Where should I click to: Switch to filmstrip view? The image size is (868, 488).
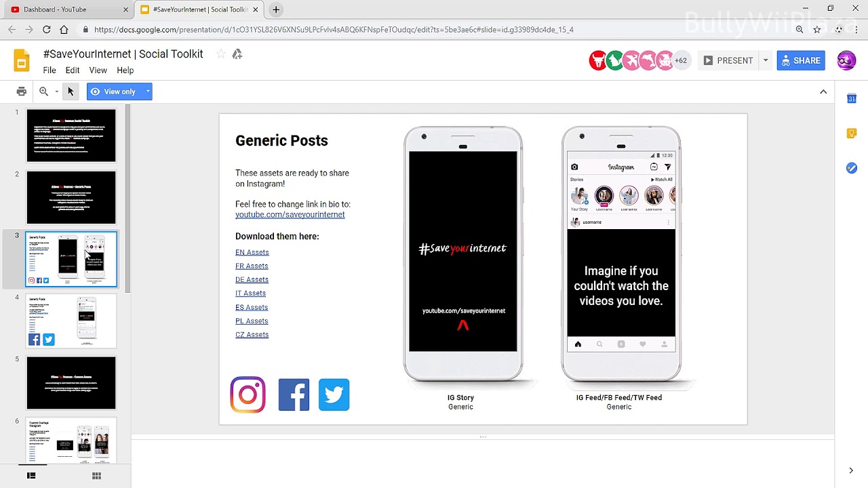pos(31,476)
